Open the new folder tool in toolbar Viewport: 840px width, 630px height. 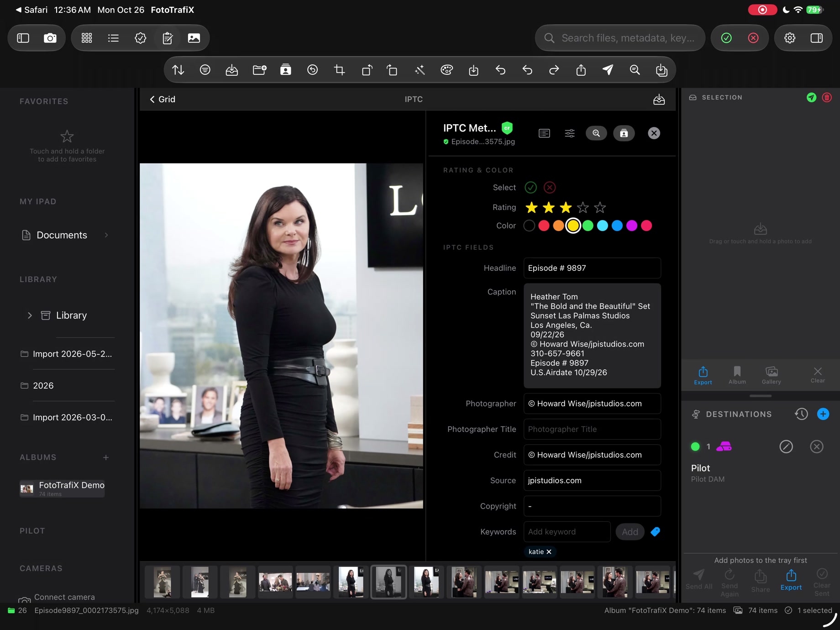pos(259,70)
